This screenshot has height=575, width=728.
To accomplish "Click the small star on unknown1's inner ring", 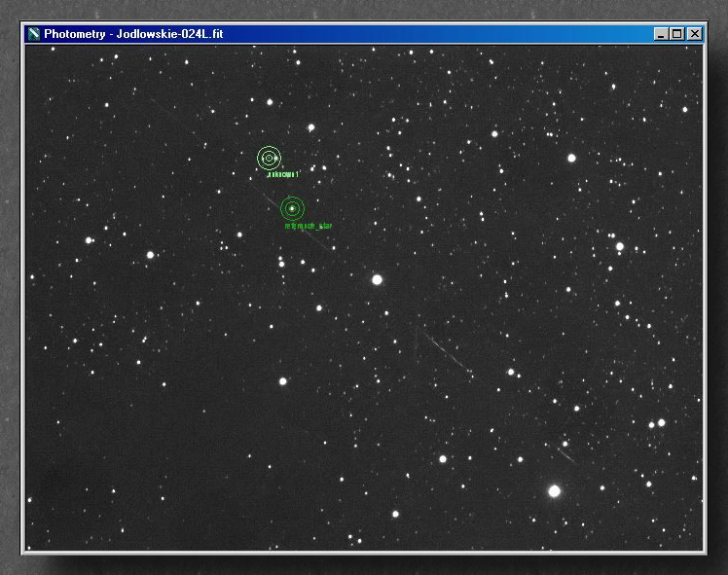I will click(x=276, y=158).
